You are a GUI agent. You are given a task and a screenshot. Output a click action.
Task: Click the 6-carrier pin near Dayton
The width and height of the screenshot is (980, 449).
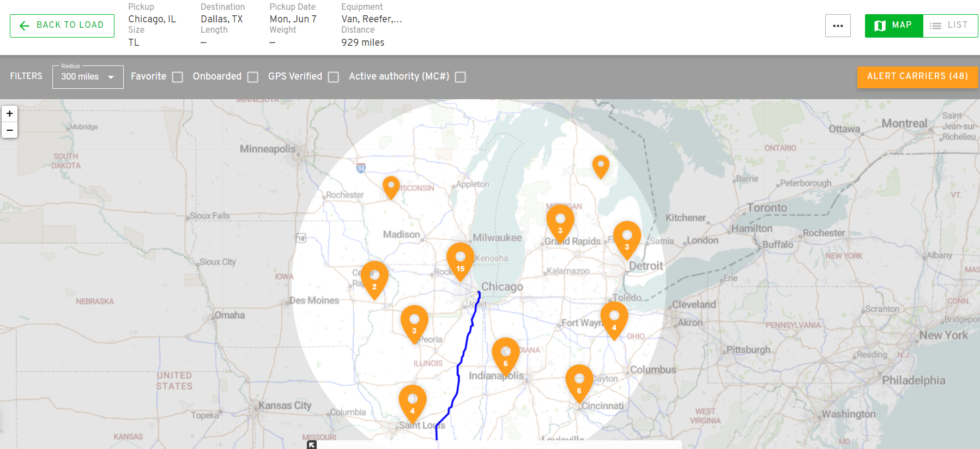click(x=579, y=384)
